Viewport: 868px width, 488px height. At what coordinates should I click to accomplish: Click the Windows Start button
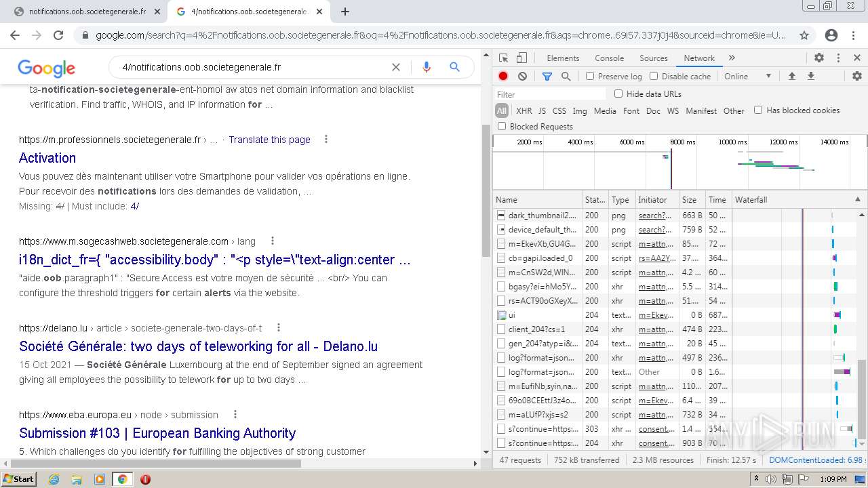18,479
